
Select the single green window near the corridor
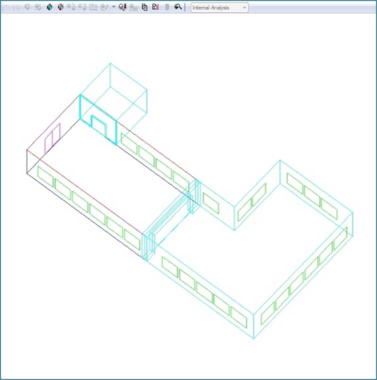click(211, 203)
